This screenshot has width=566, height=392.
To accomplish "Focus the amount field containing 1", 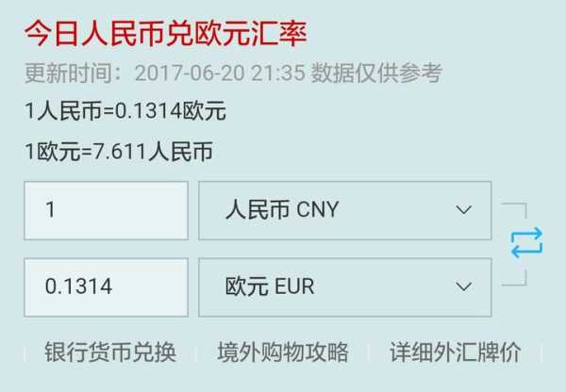I will 106,210.
